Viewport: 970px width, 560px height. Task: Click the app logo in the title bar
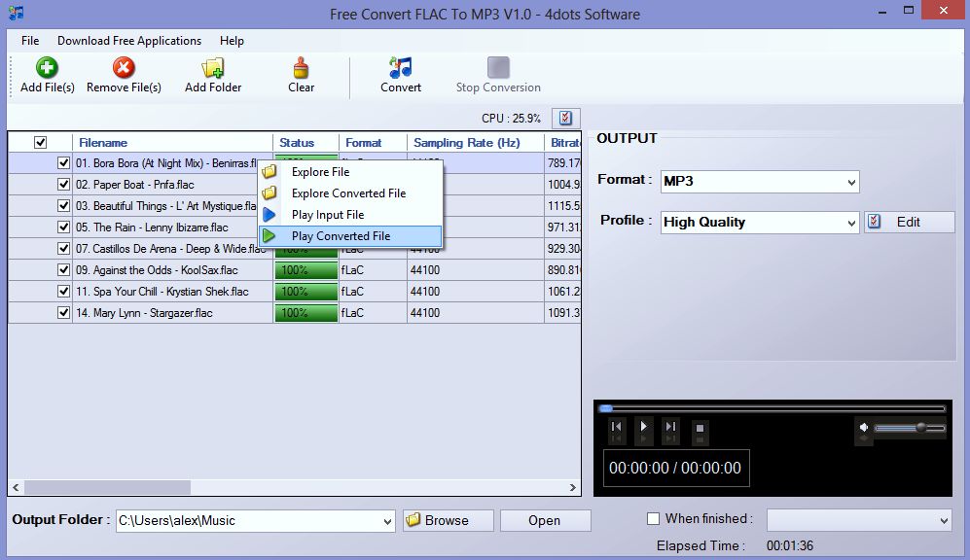(x=17, y=13)
